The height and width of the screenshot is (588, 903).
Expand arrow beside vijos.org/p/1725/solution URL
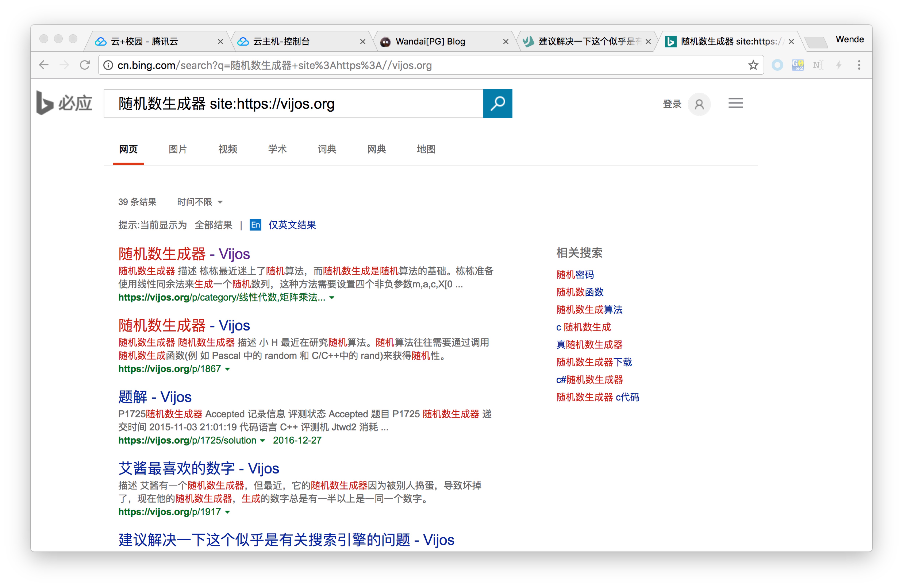click(x=262, y=440)
